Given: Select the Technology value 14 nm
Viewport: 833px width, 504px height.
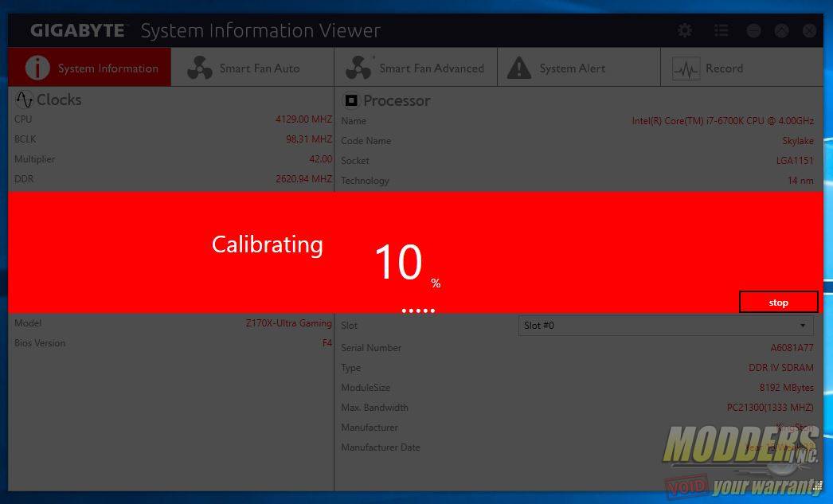Looking at the screenshot, I should tap(800, 181).
